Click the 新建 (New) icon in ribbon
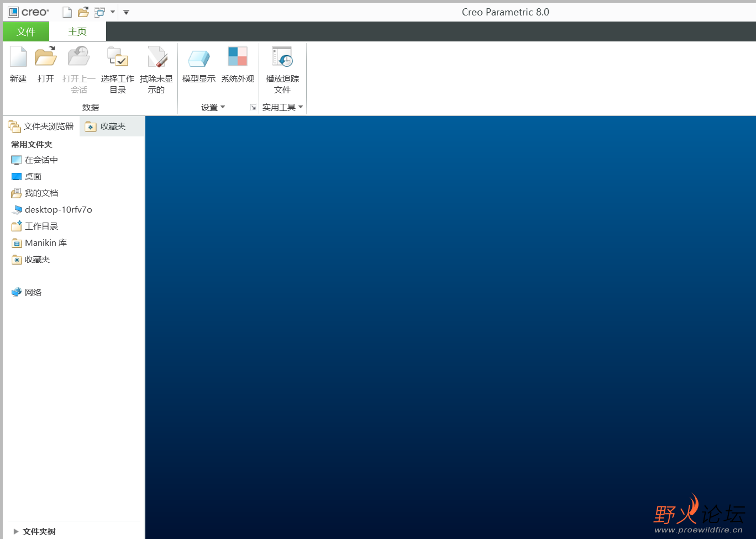The width and height of the screenshot is (756, 539). click(x=18, y=57)
